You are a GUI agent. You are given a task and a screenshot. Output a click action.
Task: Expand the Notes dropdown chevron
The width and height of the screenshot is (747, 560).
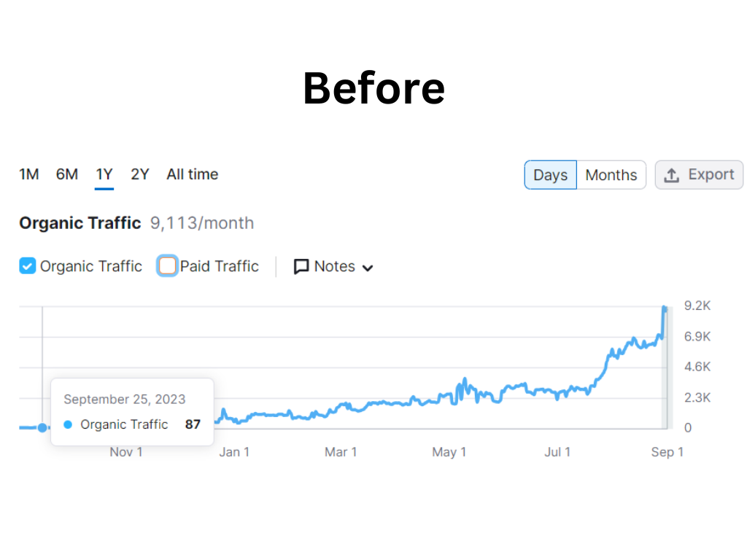coord(368,268)
